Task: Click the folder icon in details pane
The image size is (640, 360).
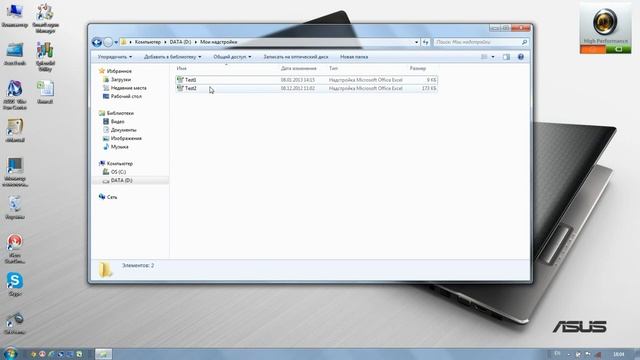Action: (x=105, y=270)
